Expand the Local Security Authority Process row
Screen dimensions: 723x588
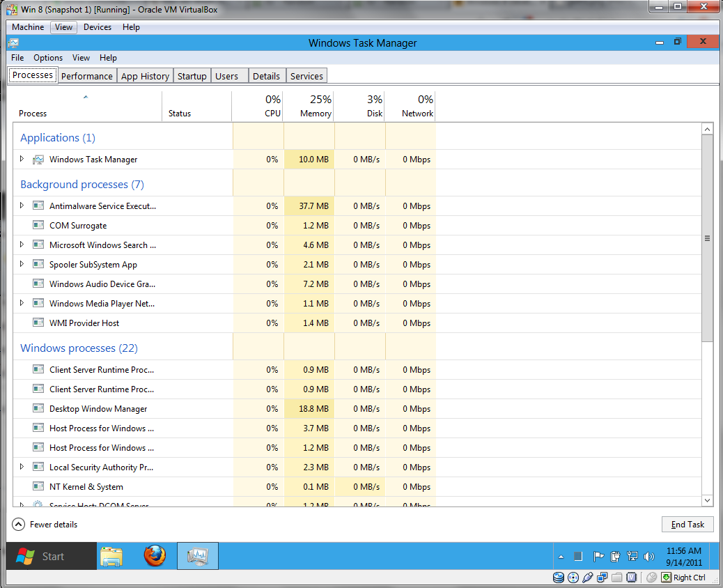point(22,467)
